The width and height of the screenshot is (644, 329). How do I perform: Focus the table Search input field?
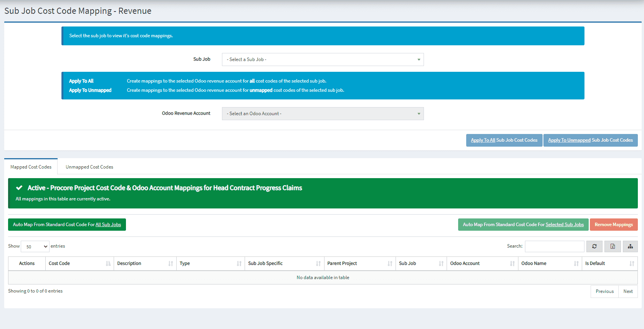click(554, 246)
